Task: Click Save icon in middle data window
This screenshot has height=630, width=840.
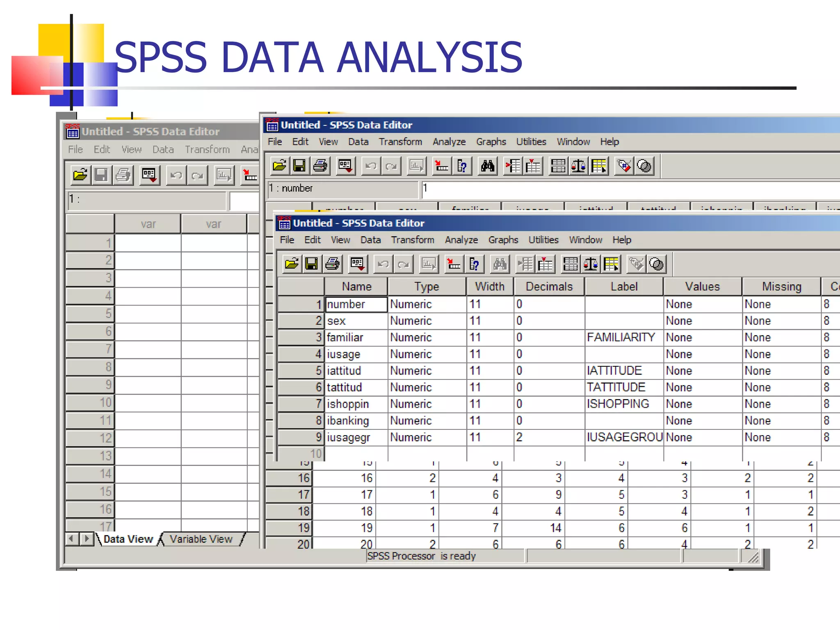Action: (299, 166)
